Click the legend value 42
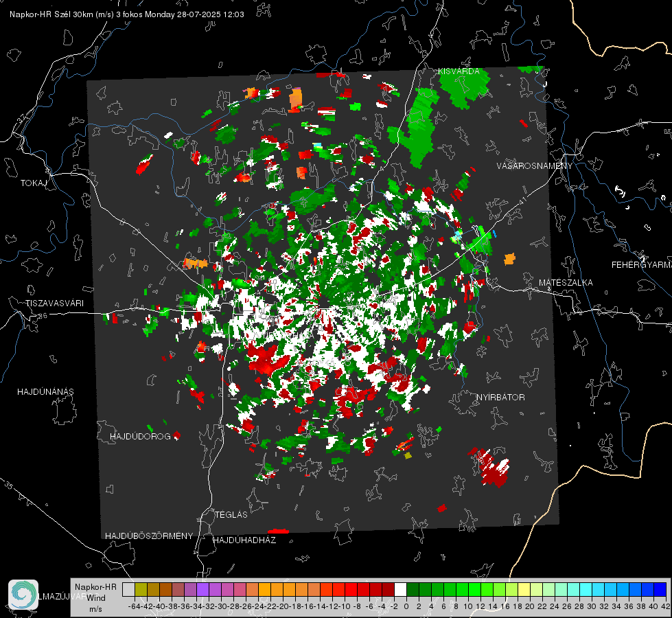The image size is (672, 618). [664, 606]
